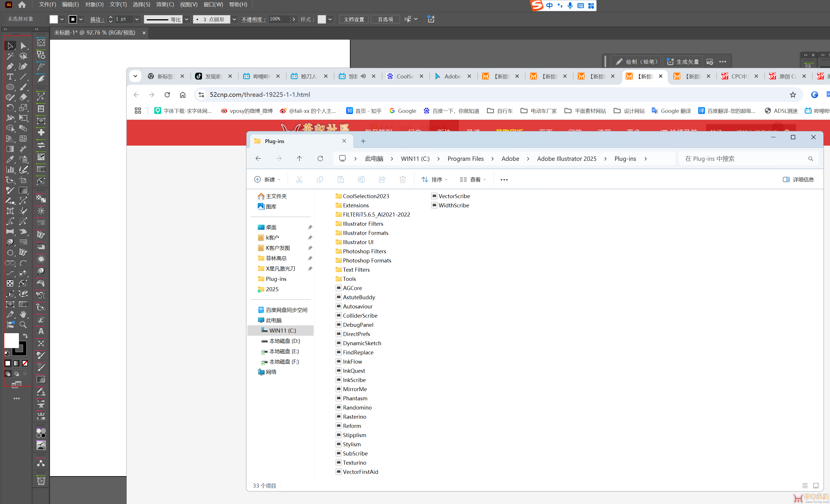Click the Cut scissors icon in Explorer
The height and width of the screenshot is (504, 830).
click(x=299, y=179)
